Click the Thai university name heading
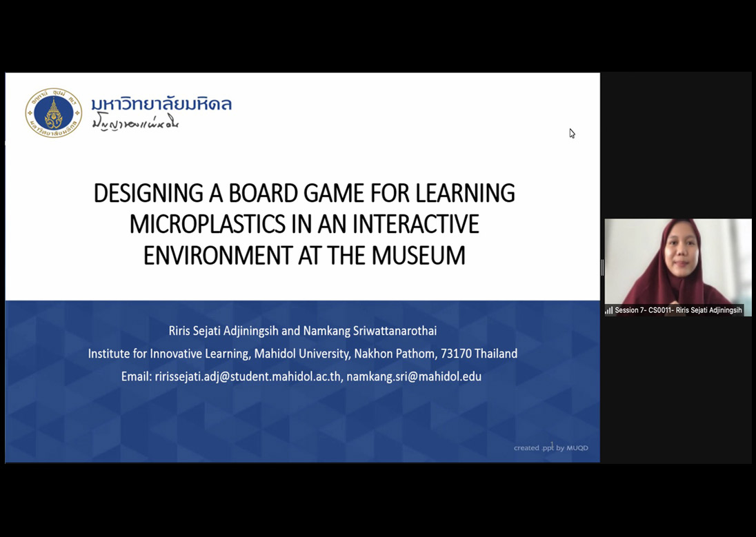The height and width of the screenshot is (537, 756). [x=161, y=104]
